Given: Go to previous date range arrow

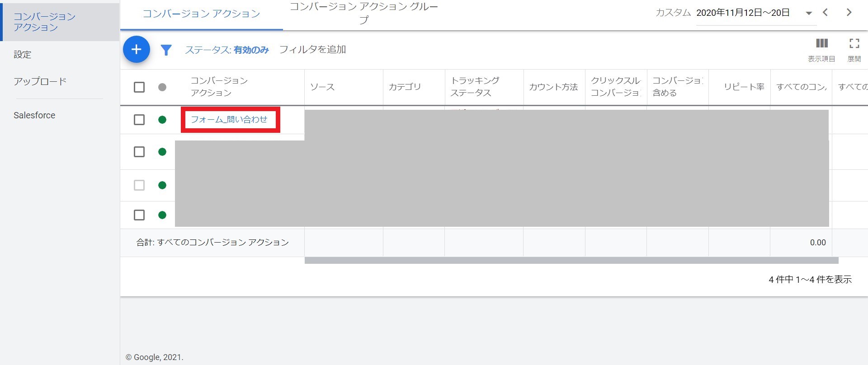Looking at the screenshot, I should point(826,13).
